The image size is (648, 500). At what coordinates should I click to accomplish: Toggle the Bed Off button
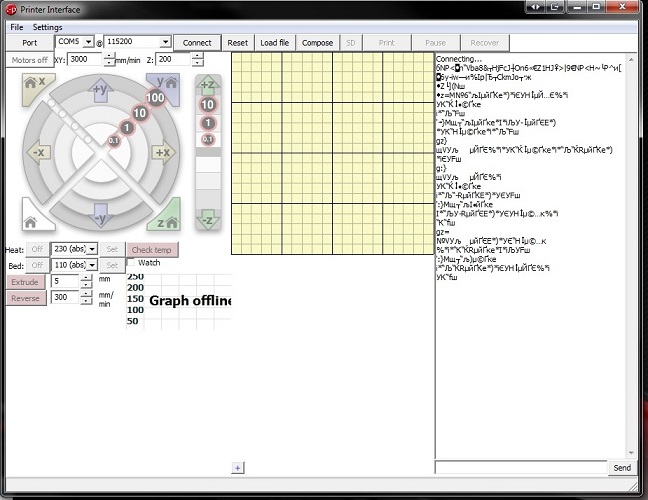click(37, 265)
